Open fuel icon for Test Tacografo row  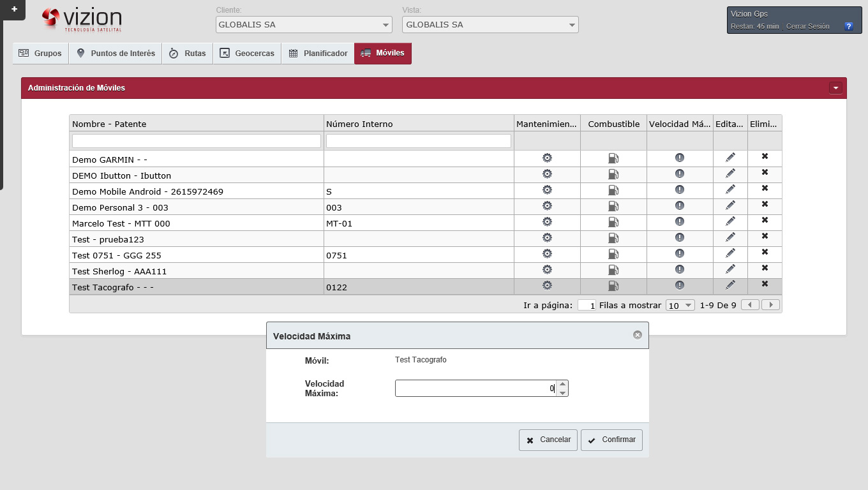(x=613, y=285)
